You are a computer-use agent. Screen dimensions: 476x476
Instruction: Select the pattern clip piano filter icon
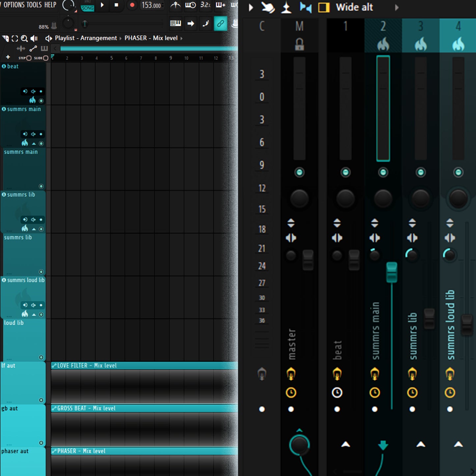click(44, 49)
